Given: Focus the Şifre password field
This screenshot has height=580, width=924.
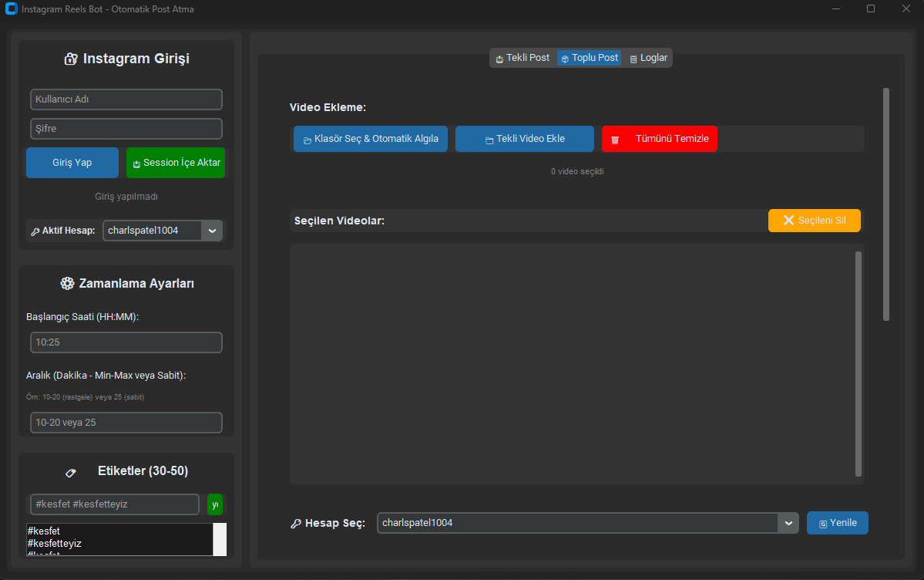Looking at the screenshot, I should click(x=126, y=129).
